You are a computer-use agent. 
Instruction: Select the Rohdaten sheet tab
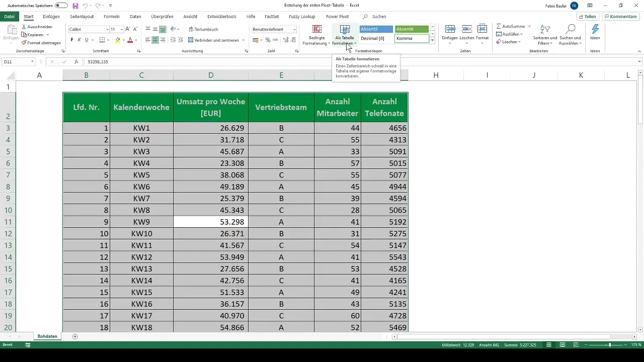pyautogui.click(x=48, y=336)
